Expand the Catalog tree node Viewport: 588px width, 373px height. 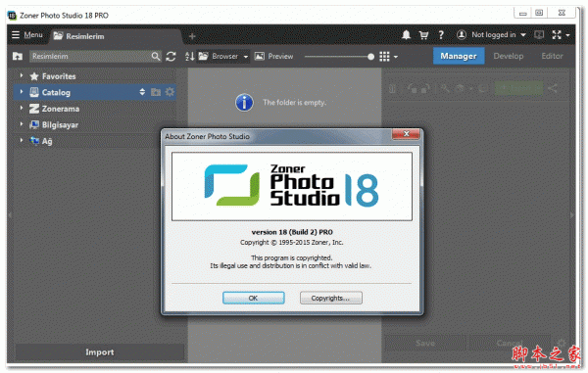[22, 92]
